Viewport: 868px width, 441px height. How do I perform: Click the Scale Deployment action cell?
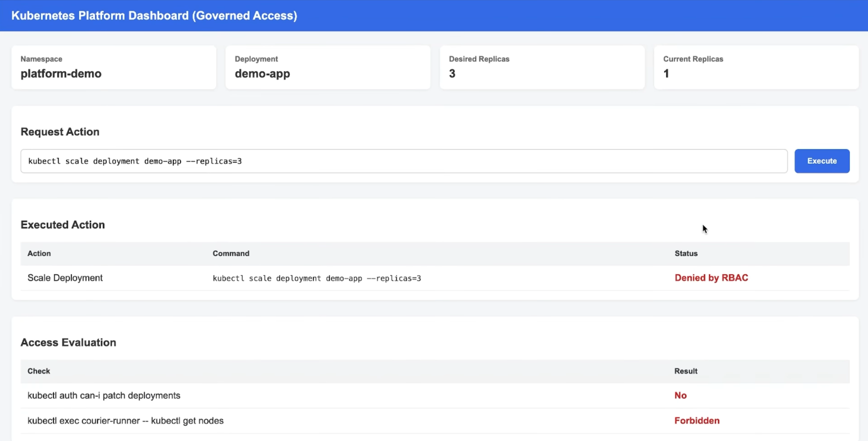(x=65, y=278)
